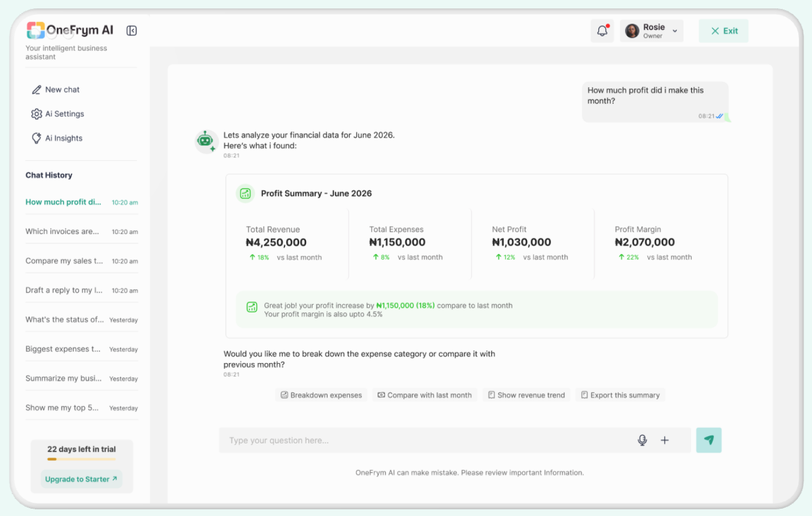This screenshot has height=516, width=812.
Task: Click the Exit button
Action: pyautogui.click(x=724, y=31)
